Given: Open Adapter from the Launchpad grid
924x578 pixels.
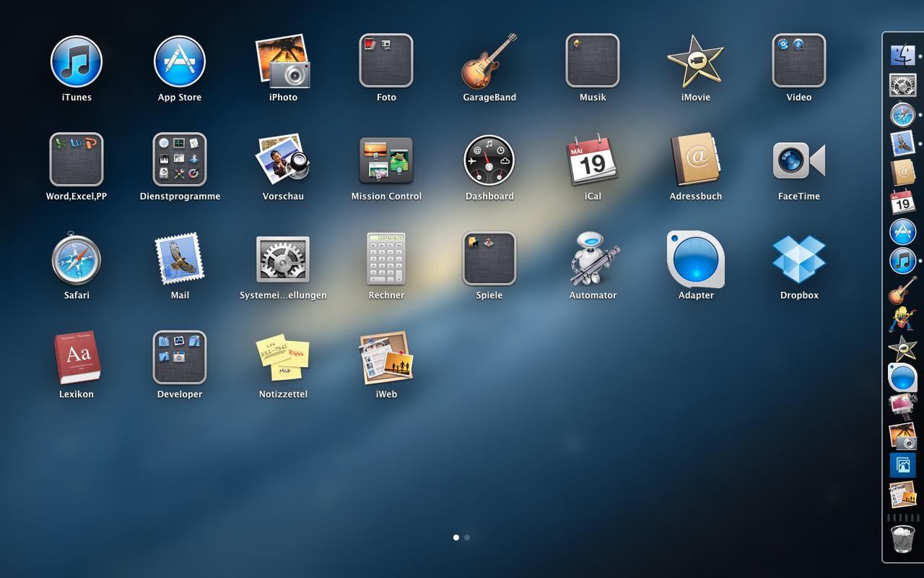Looking at the screenshot, I should click(x=696, y=259).
